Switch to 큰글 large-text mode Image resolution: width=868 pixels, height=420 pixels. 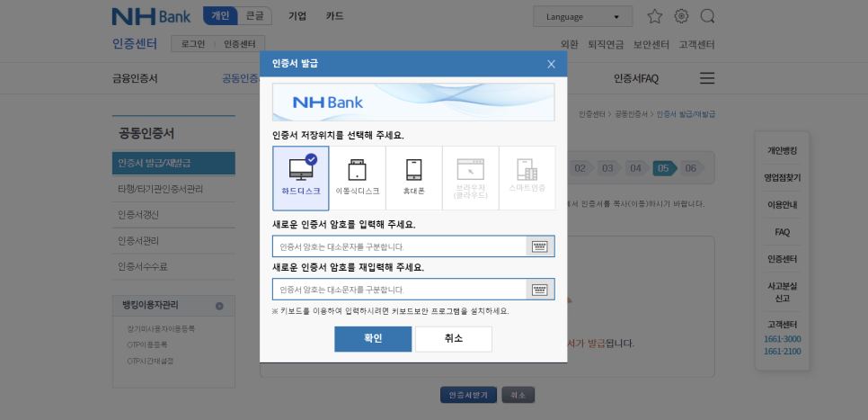(x=254, y=16)
